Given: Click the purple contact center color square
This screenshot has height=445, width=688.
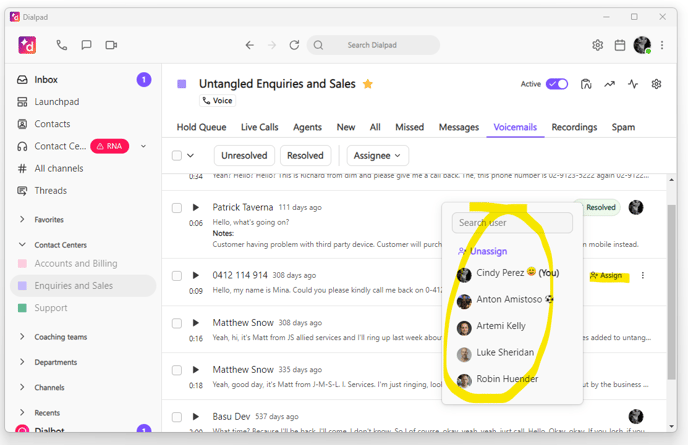Looking at the screenshot, I should [x=182, y=84].
